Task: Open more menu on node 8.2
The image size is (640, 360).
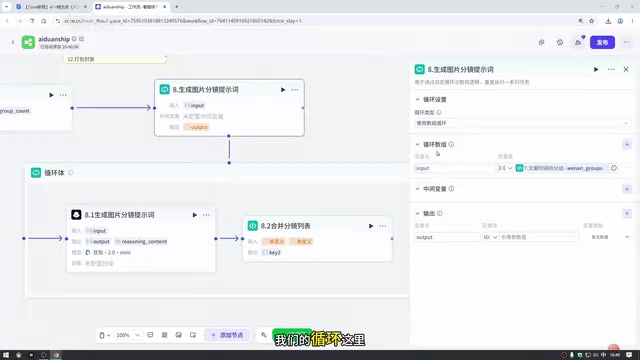Action: [x=382, y=226]
